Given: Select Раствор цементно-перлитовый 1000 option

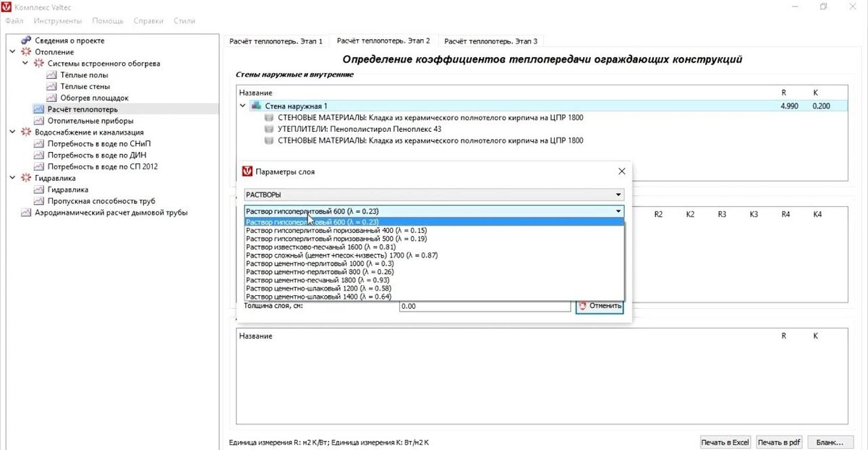Looking at the screenshot, I should pyautogui.click(x=434, y=263).
